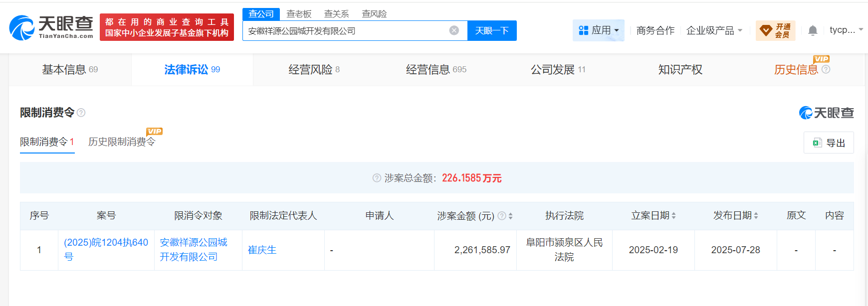Switch to 查老板 search tab

click(x=299, y=14)
